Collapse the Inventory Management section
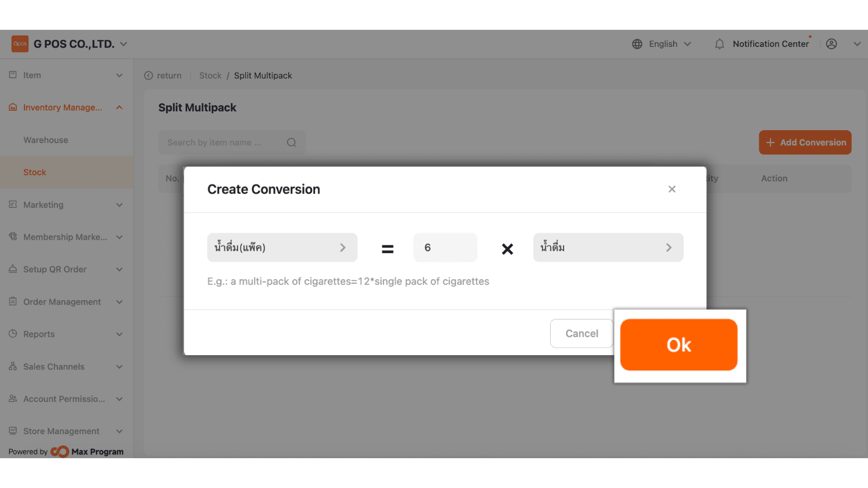Image resolution: width=868 pixels, height=488 pixels. [119, 108]
